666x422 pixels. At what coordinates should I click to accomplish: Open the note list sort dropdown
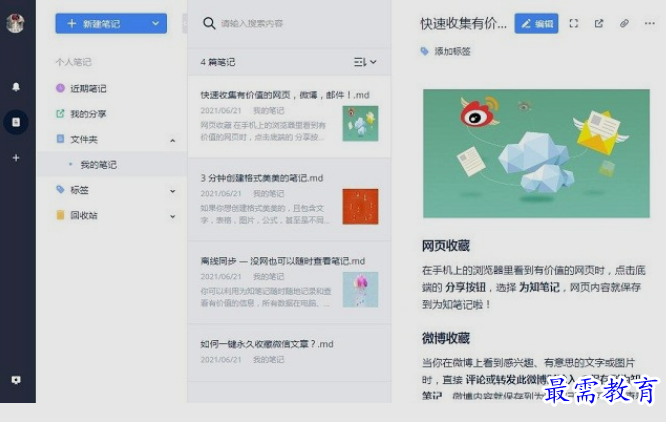365,62
